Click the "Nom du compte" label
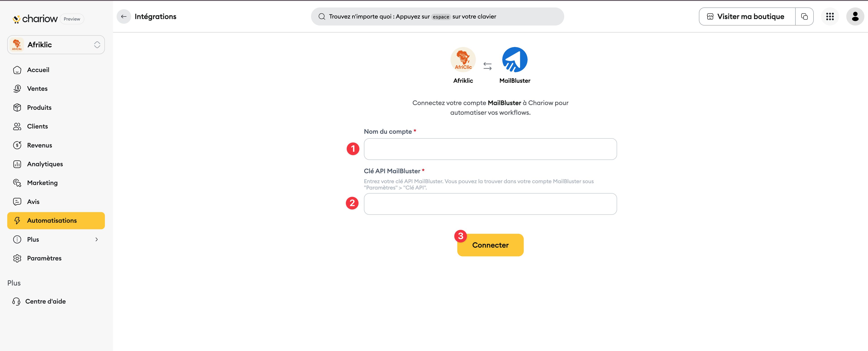This screenshot has width=868, height=351. pos(387,131)
